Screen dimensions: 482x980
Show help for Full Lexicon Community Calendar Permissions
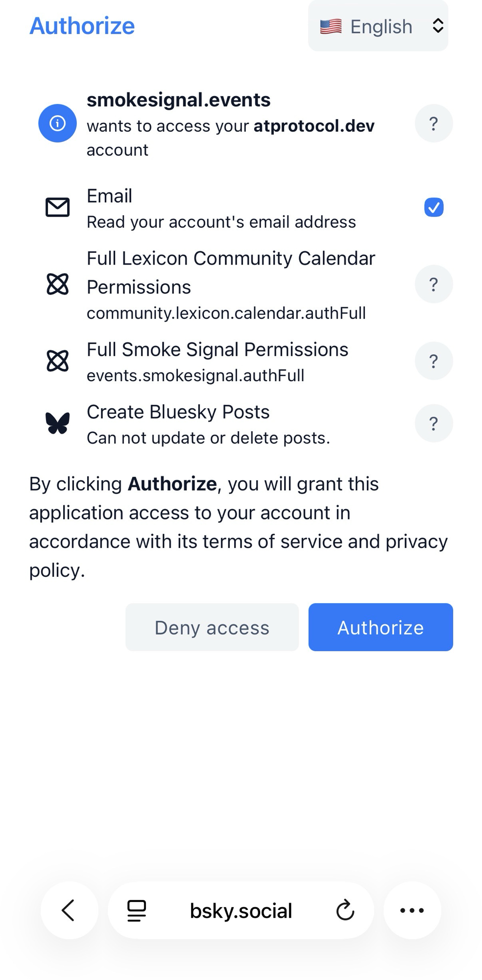434,284
